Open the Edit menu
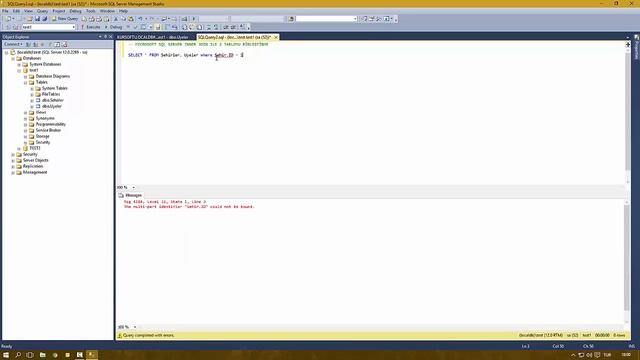This screenshot has height=360, width=640. (x=16, y=11)
